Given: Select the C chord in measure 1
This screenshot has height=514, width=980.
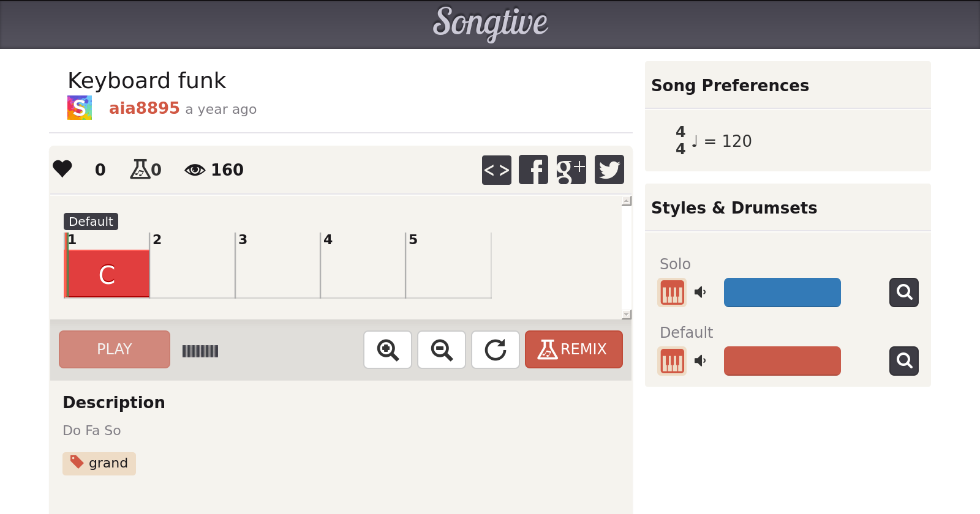Looking at the screenshot, I should click(108, 274).
